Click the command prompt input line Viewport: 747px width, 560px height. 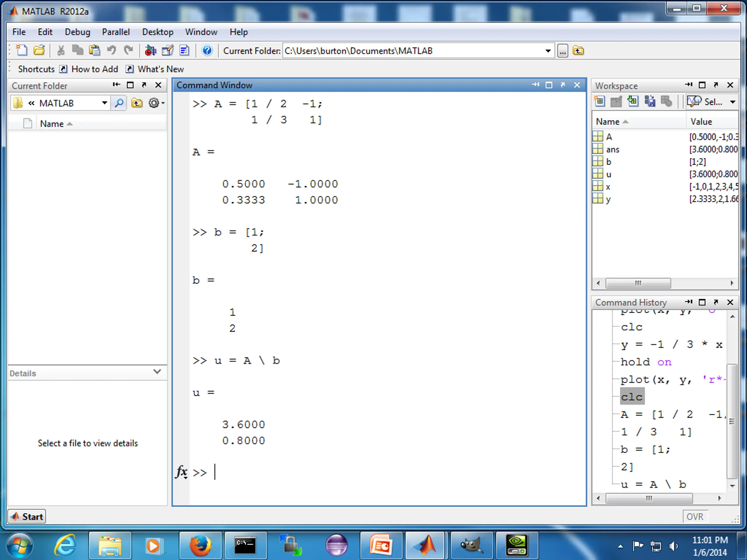coord(388,472)
